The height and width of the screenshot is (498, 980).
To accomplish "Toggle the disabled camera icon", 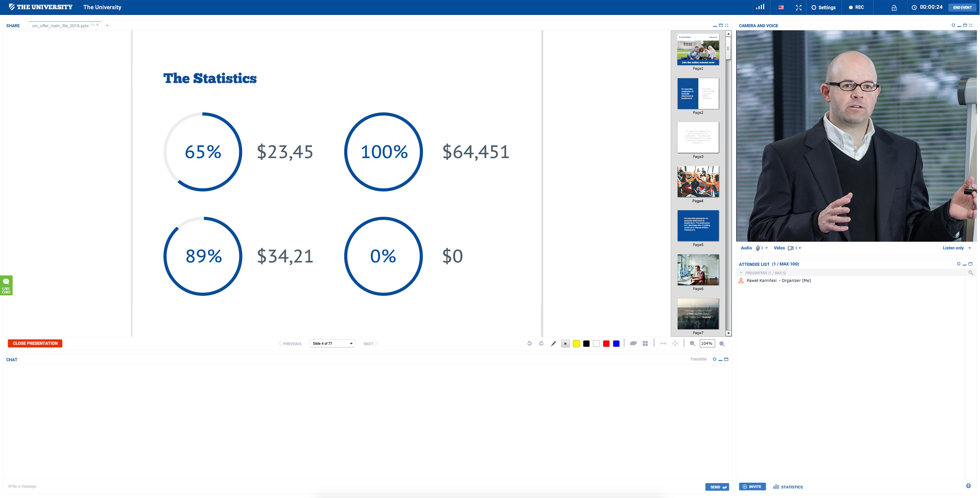I will click(x=790, y=248).
